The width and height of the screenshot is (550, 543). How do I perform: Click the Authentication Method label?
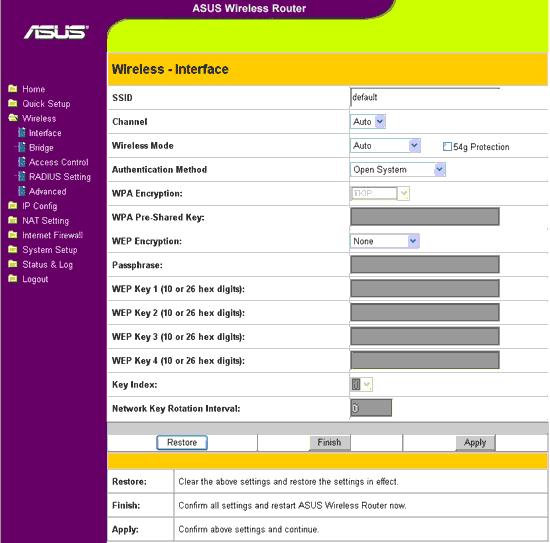[160, 169]
